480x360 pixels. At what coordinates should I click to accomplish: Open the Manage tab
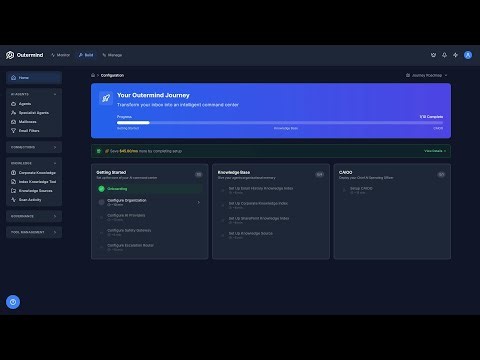click(112, 55)
